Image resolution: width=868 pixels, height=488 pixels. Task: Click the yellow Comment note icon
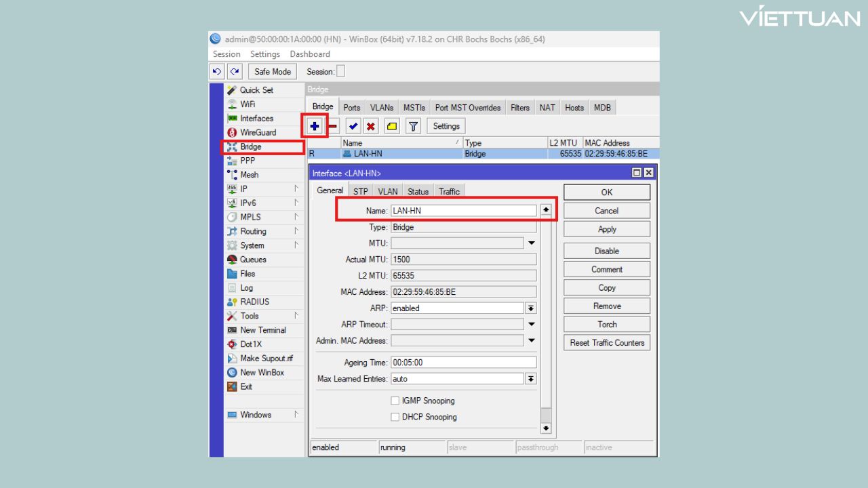click(x=392, y=126)
